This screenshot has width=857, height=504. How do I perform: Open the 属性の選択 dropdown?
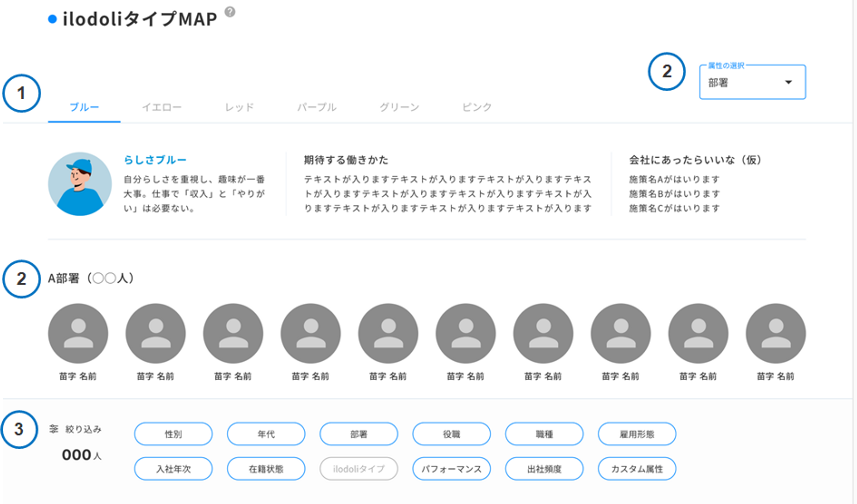(752, 82)
